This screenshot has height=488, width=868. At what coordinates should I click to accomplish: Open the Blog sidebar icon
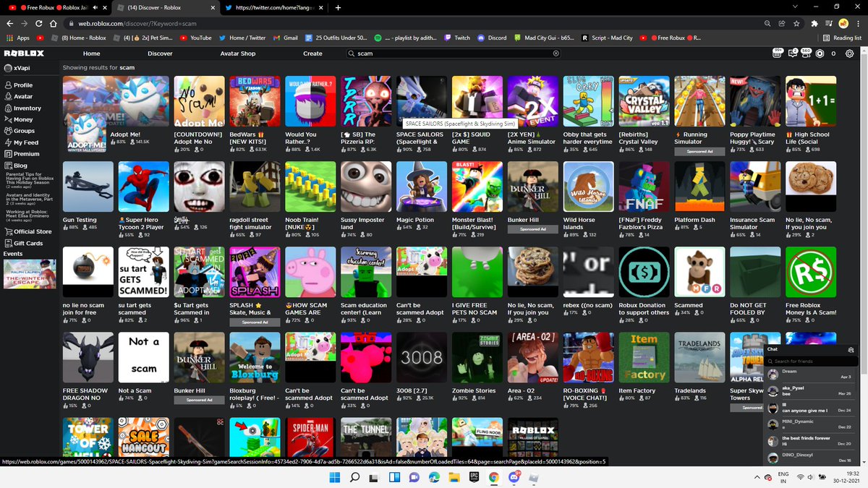8,166
